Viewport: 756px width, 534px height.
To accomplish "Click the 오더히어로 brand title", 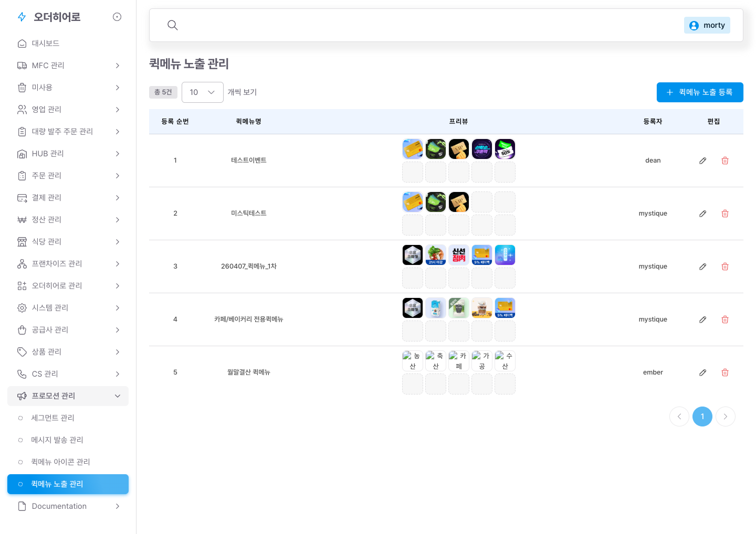I will click(57, 17).
